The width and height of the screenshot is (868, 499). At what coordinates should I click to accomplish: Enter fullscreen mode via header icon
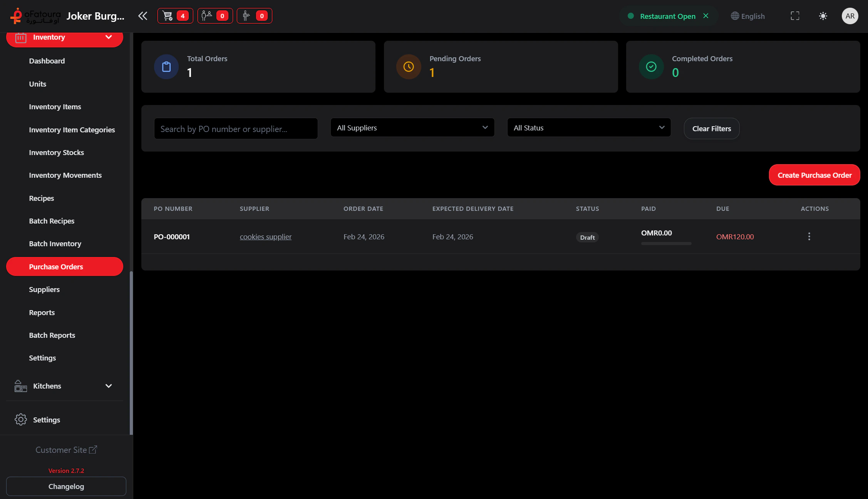coord(794,16)
